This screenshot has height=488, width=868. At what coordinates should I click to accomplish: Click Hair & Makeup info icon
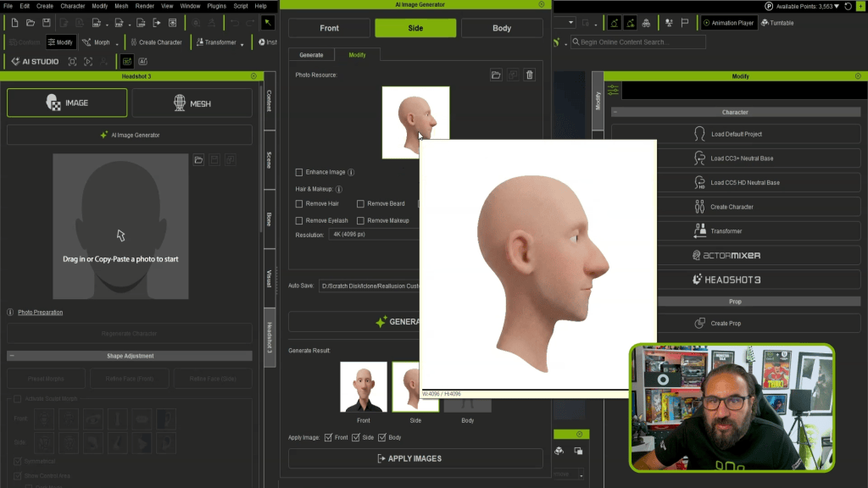[x=339, y=189]
